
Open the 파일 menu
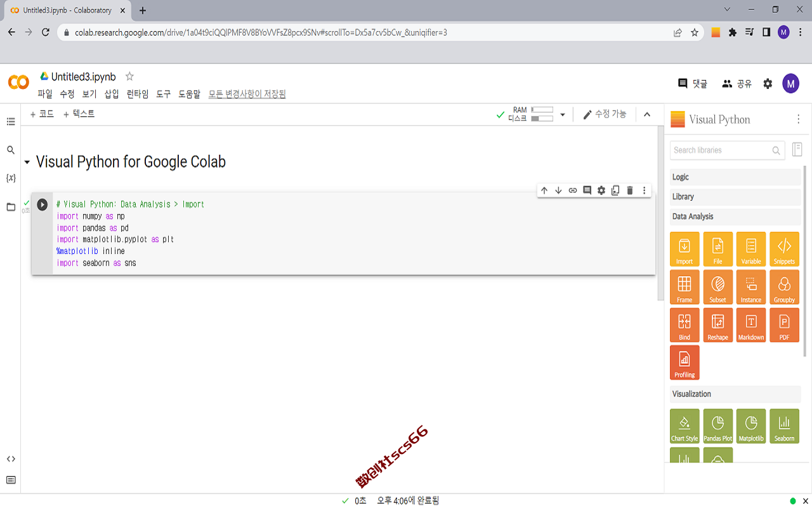pyautogui.click(x=45, y=94)
